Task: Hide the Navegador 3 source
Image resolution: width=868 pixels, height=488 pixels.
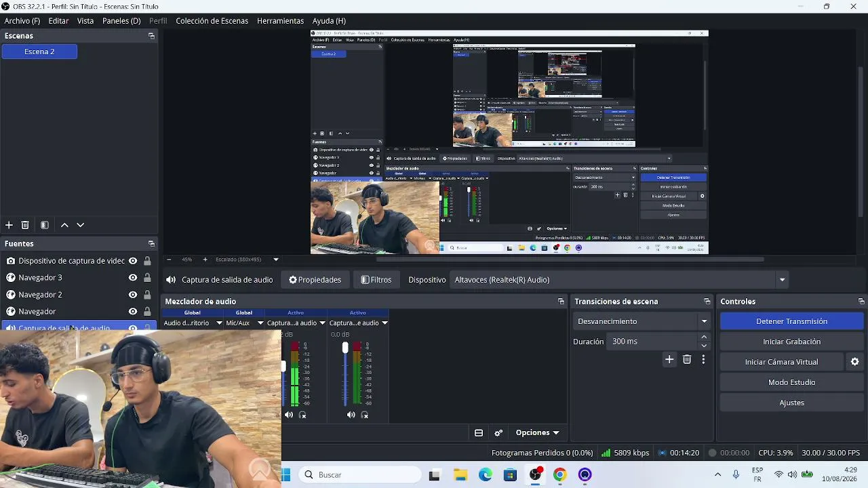Action: (133, 278)
